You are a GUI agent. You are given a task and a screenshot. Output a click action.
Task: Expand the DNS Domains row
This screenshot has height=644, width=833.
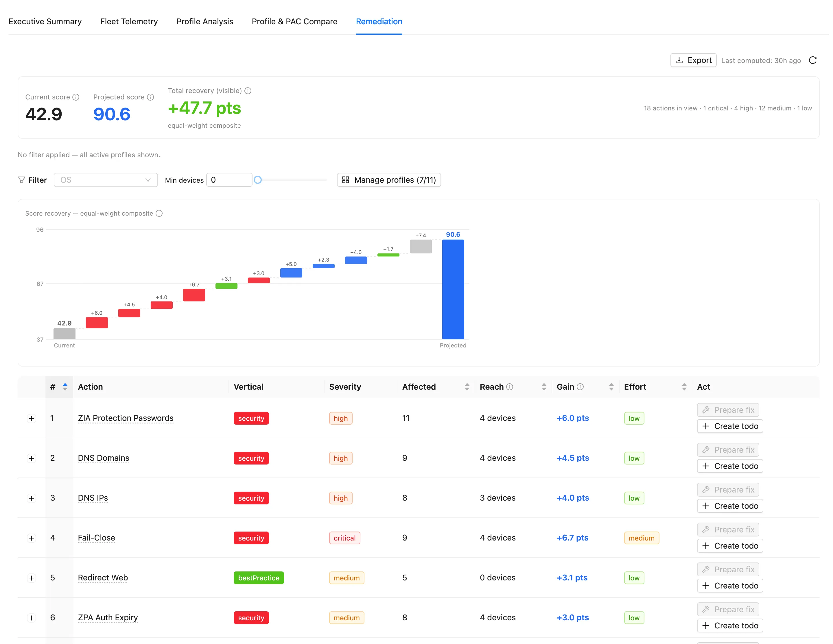point(32,458)
